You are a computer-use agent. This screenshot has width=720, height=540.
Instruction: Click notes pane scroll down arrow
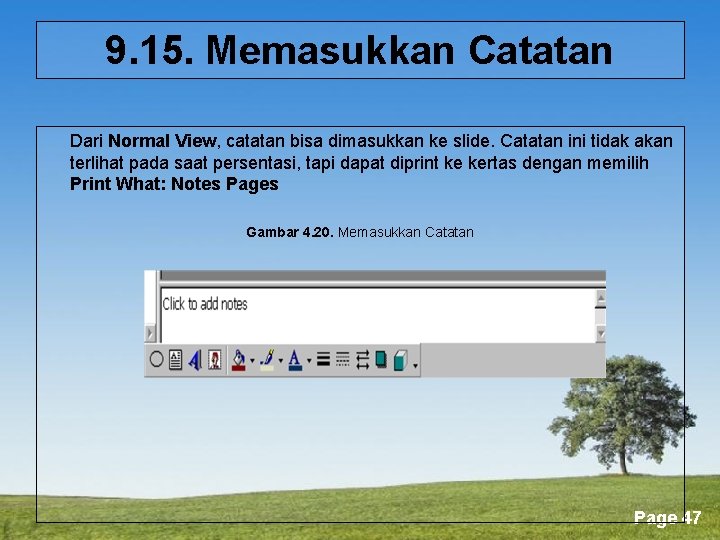[x=601, y=334]
